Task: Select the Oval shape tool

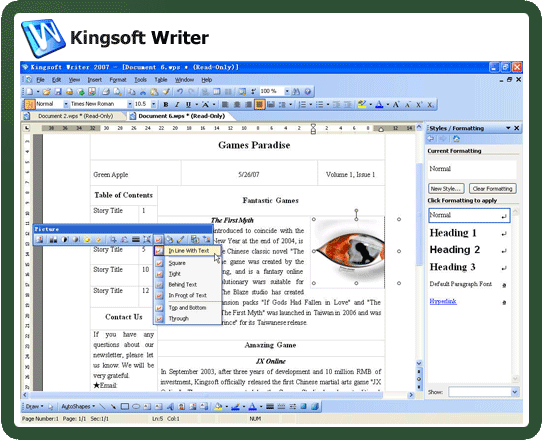Action: pos(136,406)
